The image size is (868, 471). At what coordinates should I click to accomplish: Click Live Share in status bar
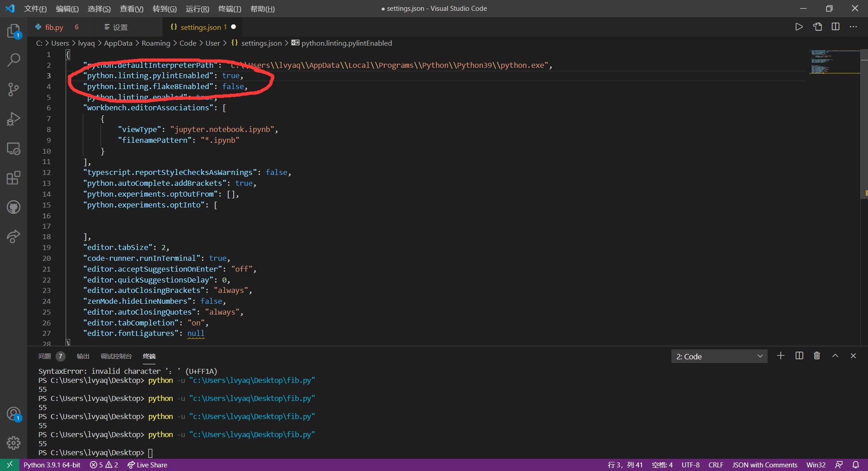click(147, 465)
